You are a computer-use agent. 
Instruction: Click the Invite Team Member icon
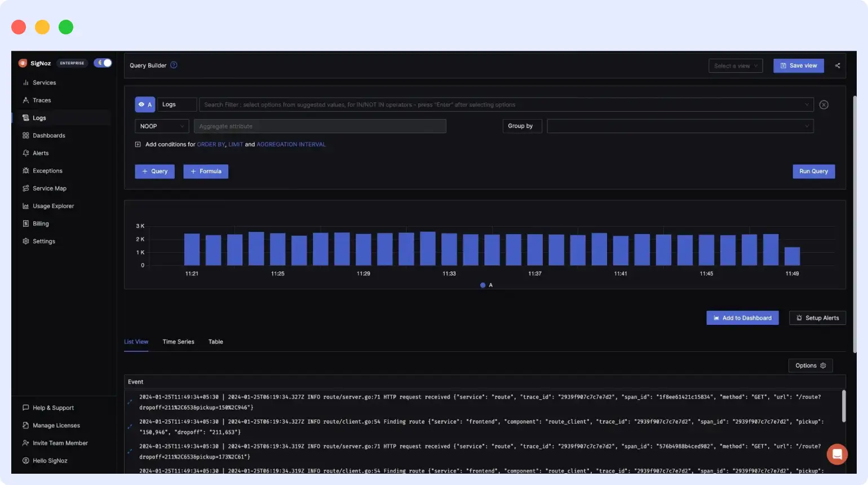click(25, 443)
